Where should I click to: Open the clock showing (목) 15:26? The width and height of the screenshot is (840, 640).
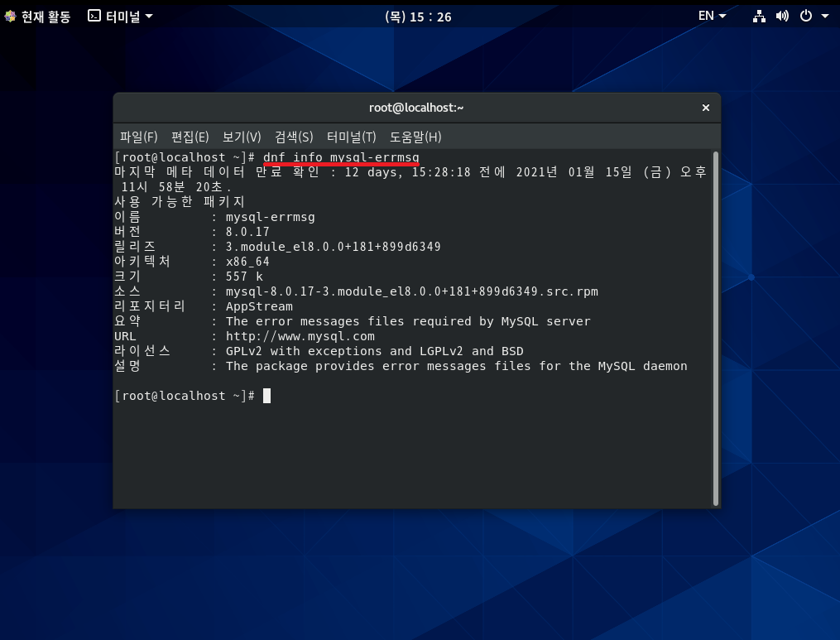click(x=418, y=17)
